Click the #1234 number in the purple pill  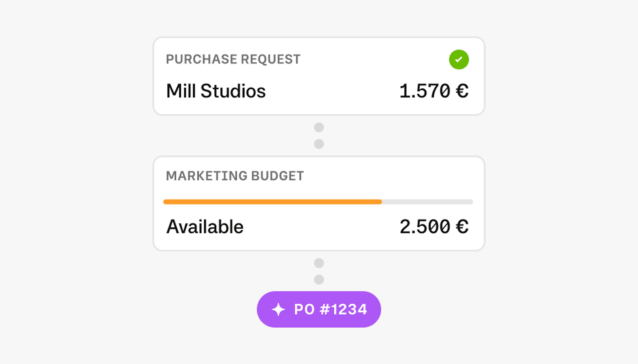[x=343, y=310]
